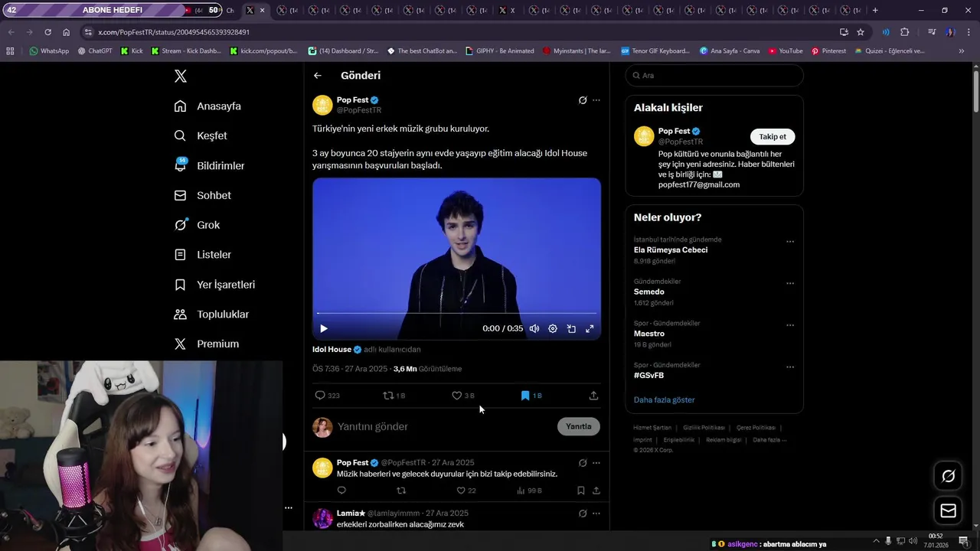This screenshot has width=980, height=551.
Task: Open trend Semedo
Action: 649,292
